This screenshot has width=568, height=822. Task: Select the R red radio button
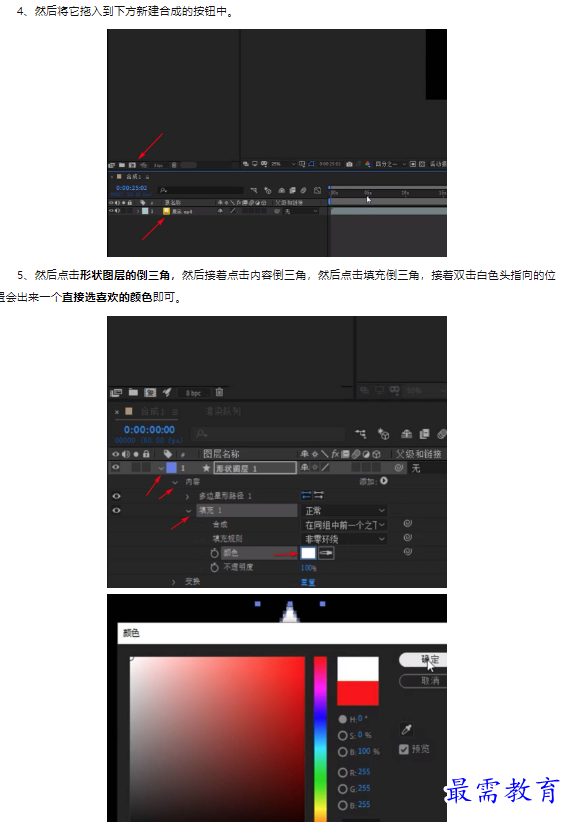(342, 772)
